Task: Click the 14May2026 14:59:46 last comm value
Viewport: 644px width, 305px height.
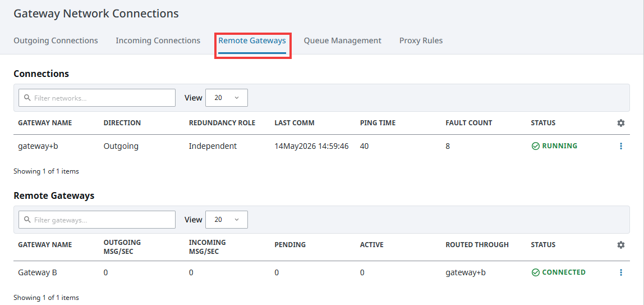Action: [312, 146]
